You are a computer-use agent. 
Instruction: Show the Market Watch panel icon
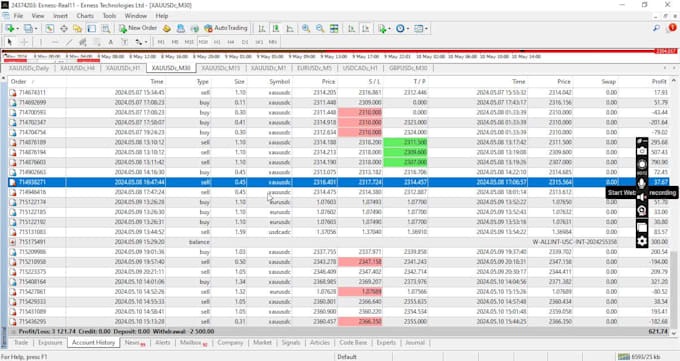(49, 29)
